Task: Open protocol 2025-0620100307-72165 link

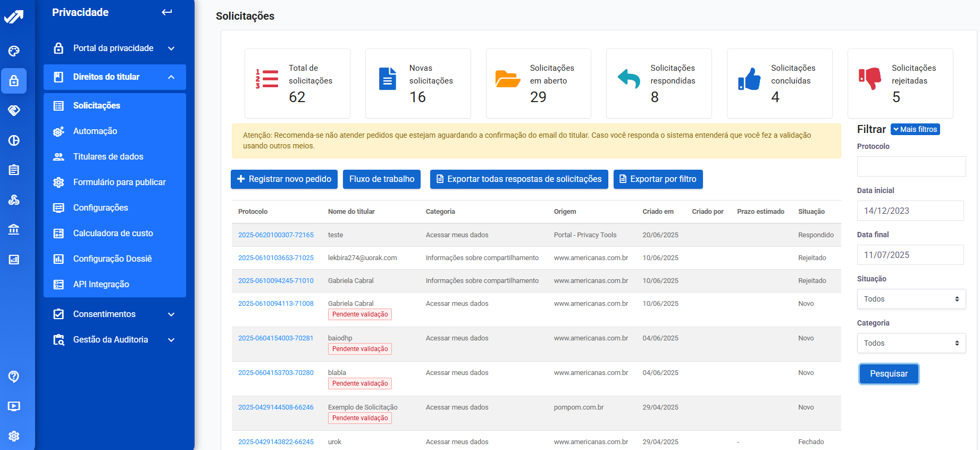Action: tap(275, 235)
